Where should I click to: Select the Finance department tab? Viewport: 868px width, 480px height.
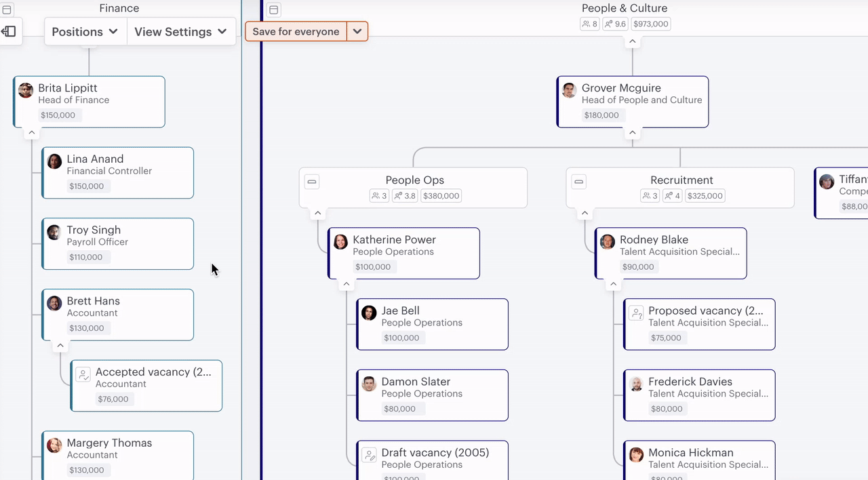coord(119,8)
